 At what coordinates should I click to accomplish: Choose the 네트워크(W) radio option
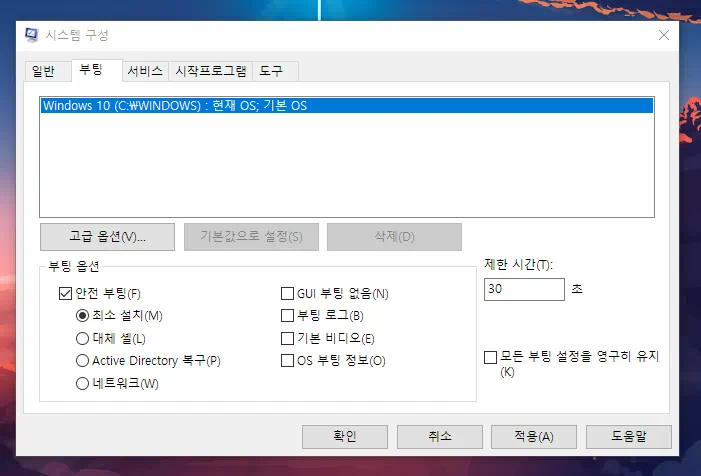pos(82,383)
